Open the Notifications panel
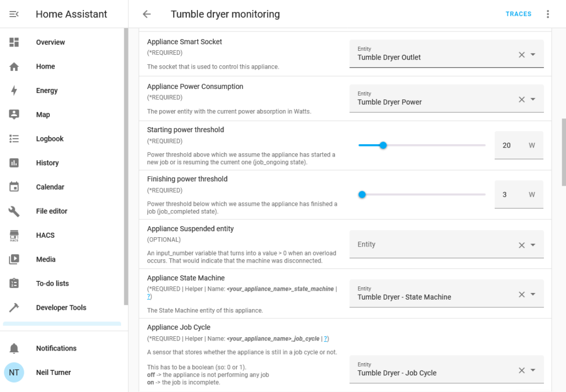This screenshot has height=392, width=566. 56,348
